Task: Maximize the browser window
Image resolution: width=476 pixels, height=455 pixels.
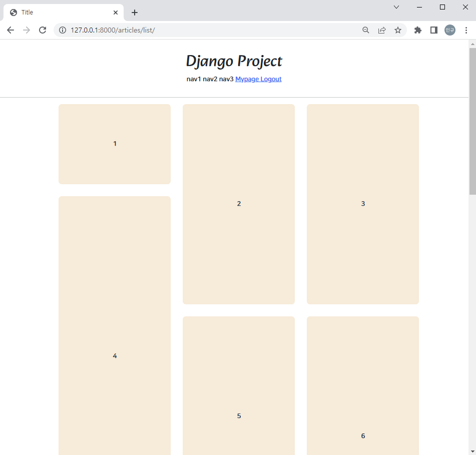Action: 442,7
